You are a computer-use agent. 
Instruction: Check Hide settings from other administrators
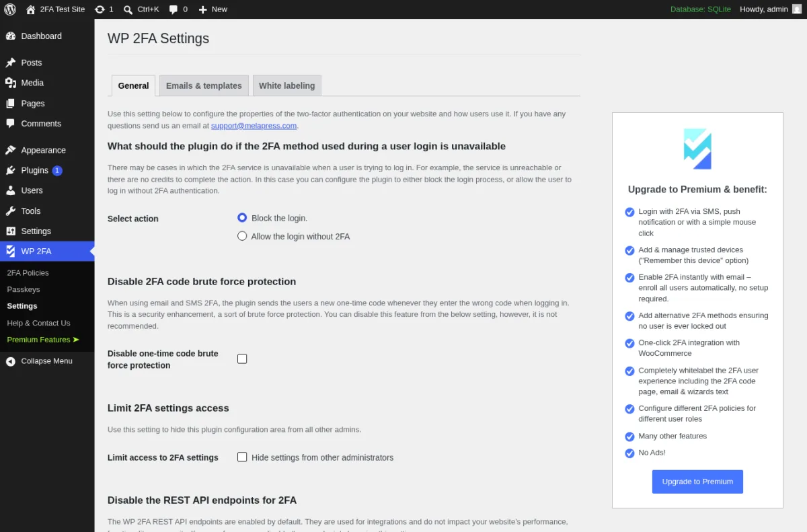[x=242, y=457]
